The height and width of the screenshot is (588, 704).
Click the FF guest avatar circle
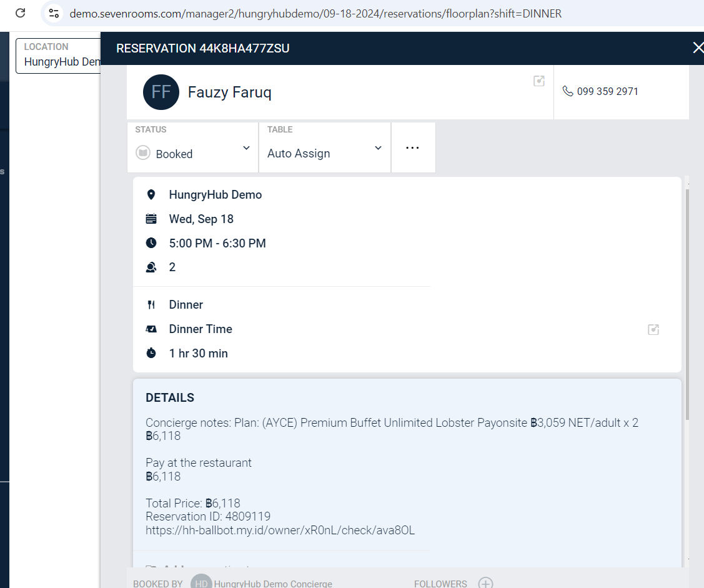coord(161,92)
